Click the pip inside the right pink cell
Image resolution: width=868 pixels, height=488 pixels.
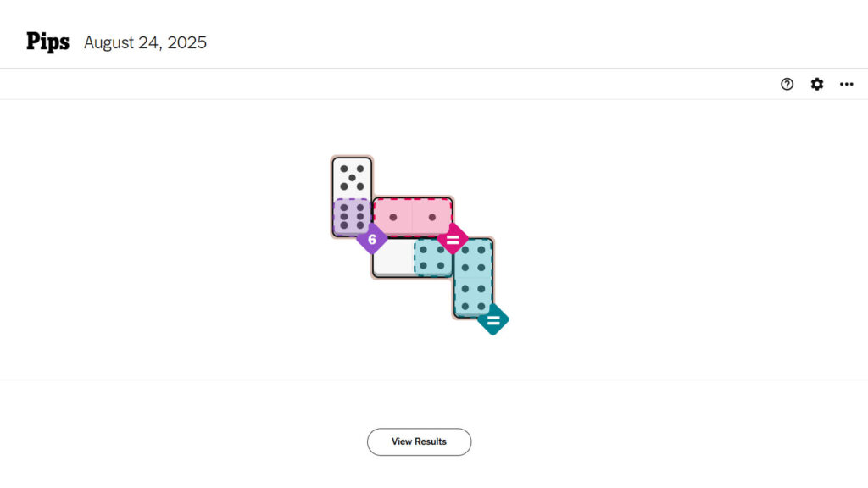(432, 218)
